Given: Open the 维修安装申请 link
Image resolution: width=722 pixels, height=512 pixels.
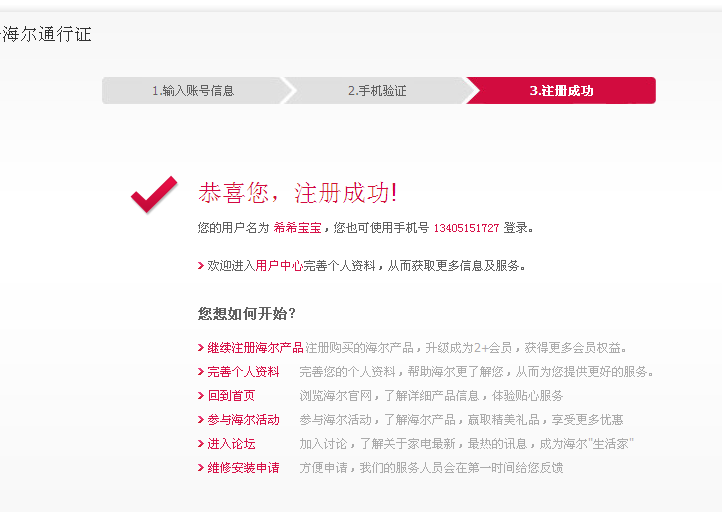Looking at the screenshot, I should point(243,467).
